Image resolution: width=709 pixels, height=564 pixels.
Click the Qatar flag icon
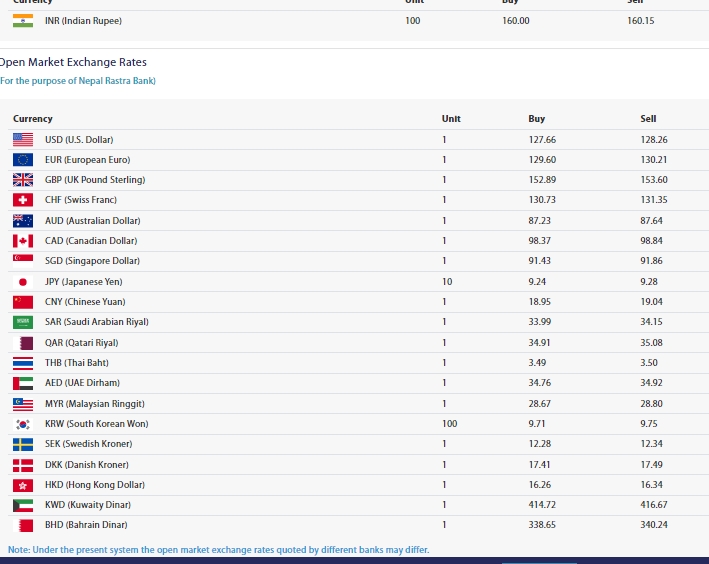point(23,343)
